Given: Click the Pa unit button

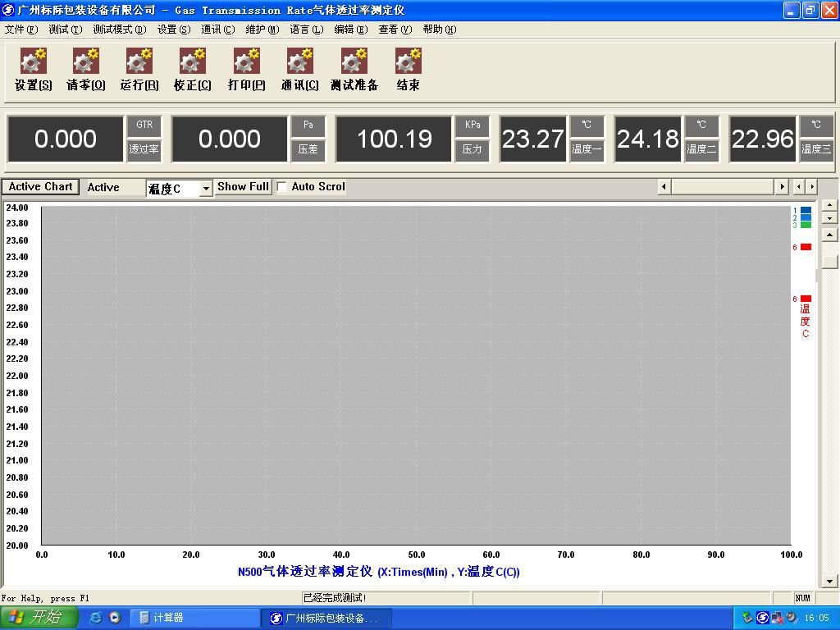Looking at the screenshot, I should (x=308, y=125).
